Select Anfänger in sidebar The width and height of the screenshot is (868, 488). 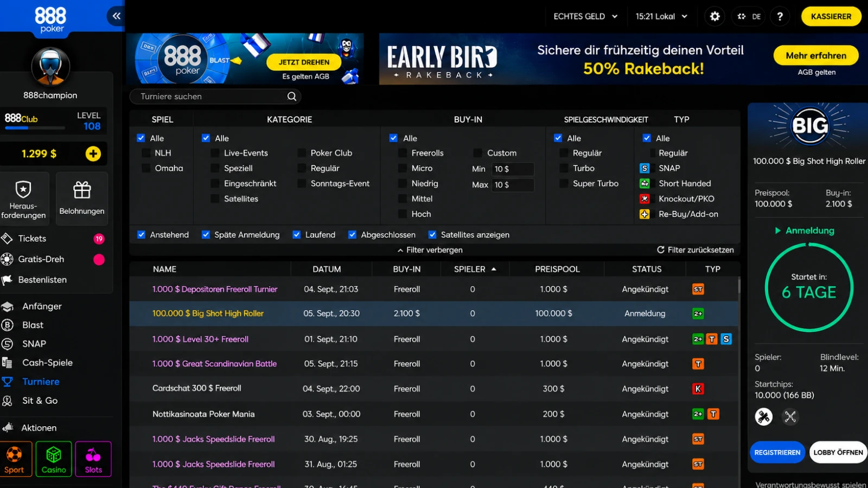41,306
